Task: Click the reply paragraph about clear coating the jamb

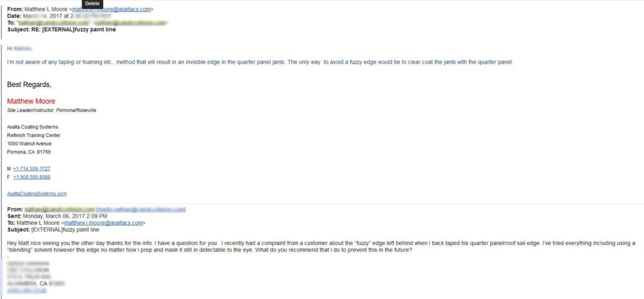Action: [260, 62]
